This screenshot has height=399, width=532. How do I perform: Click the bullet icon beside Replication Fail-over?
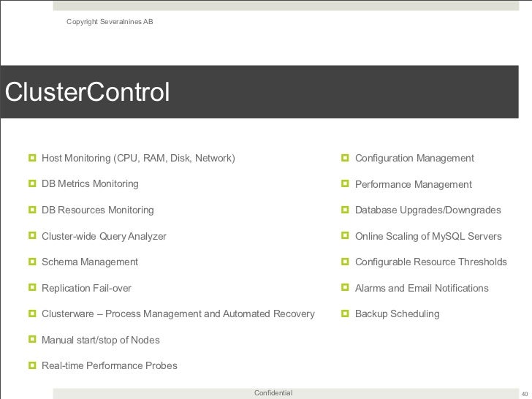pos(32,288)
